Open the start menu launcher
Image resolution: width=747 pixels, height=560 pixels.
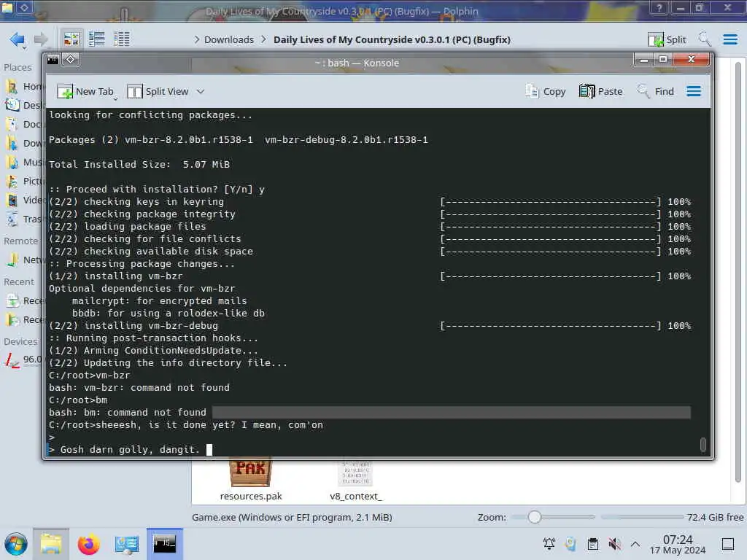pyautogui.click(x=16, y=544)
